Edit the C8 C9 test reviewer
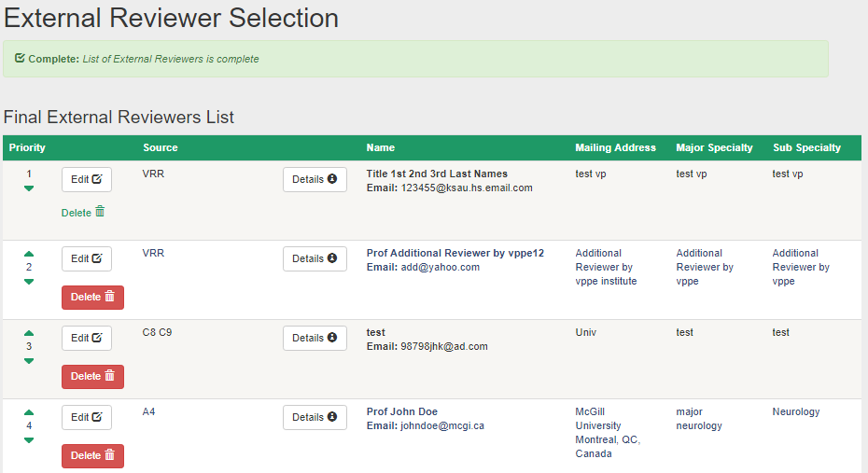 click(87, 338)
